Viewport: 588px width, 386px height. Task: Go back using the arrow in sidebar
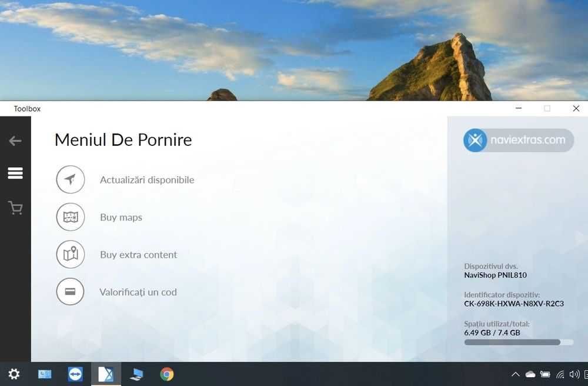[15, 141]
